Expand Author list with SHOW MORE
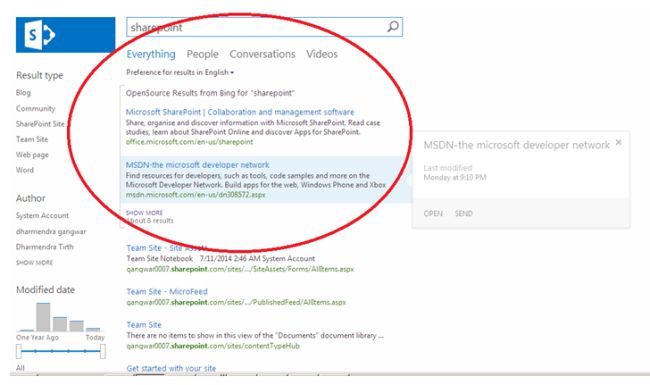 34,262
